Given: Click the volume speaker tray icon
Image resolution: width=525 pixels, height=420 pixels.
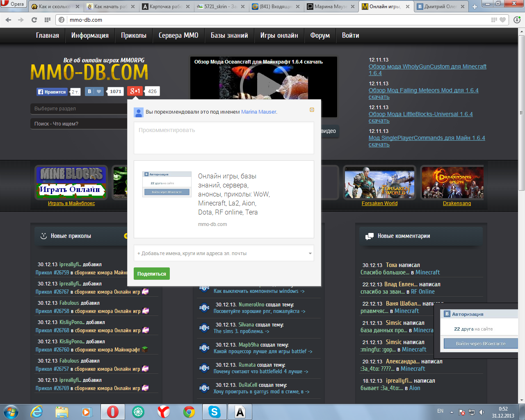Looking at the screenshot, I should (x=482, y=412).
